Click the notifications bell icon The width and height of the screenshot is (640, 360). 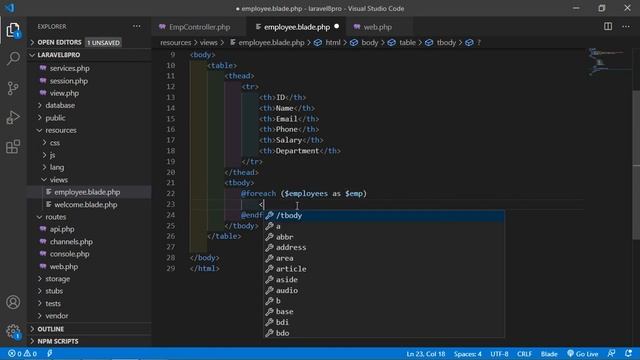629,353
